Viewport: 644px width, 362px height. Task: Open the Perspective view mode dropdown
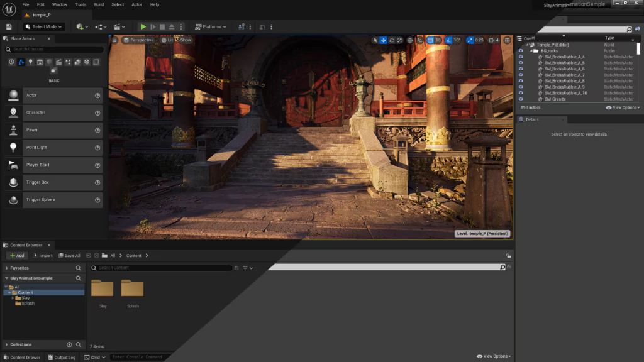click(x=139, y=40)
